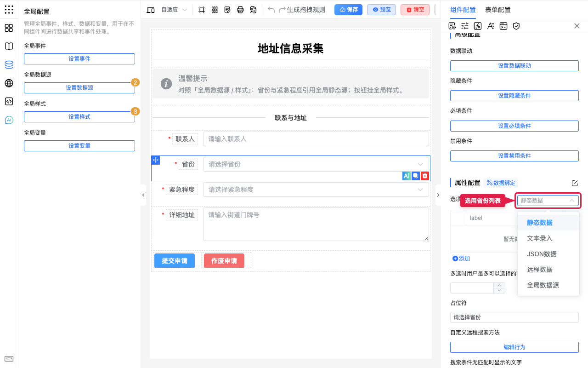Click the print icon in toolbar
The height and width of the screenshot is (368, 588).
tap(240, 10)
